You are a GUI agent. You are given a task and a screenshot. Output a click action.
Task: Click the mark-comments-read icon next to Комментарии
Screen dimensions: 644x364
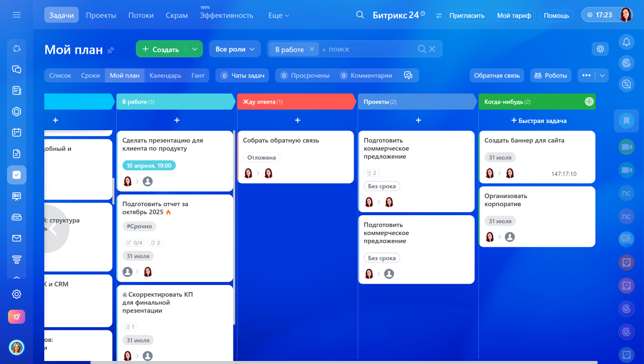408,75
